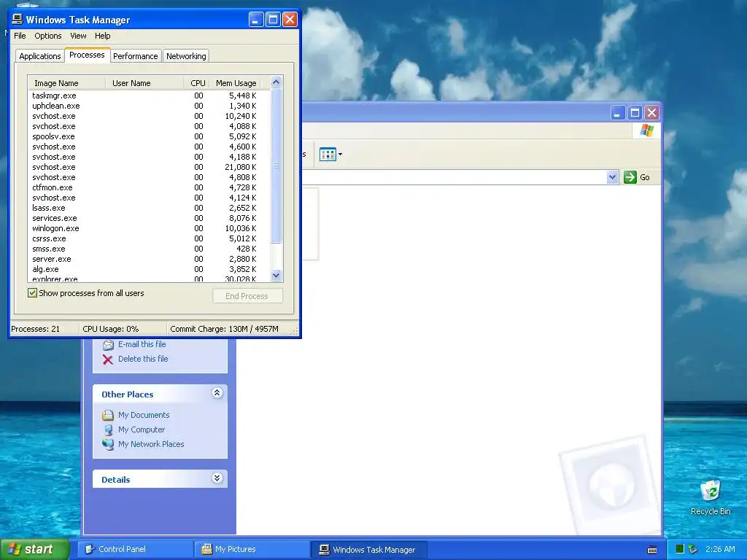Open the Recycle Bin on desktop

[x=711, y=497]
